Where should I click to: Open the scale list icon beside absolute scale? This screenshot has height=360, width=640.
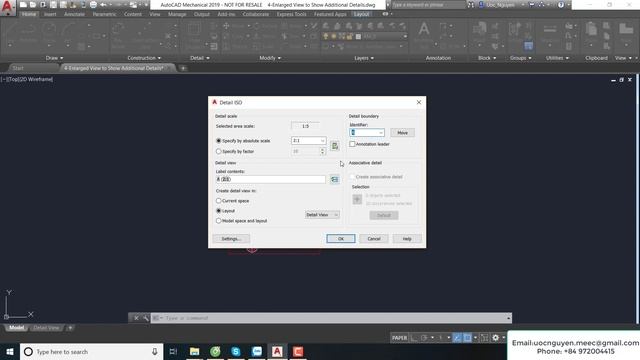click(335, 146)
